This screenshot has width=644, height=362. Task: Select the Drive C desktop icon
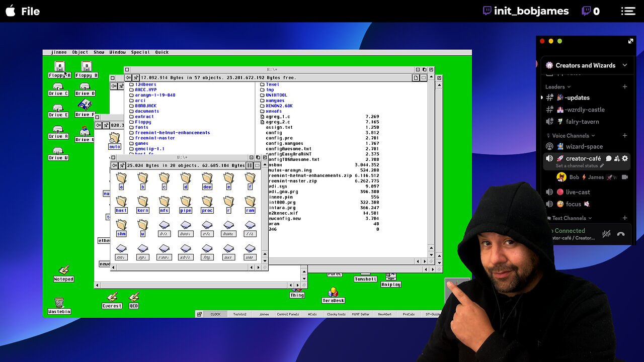(x=58, y=89)
